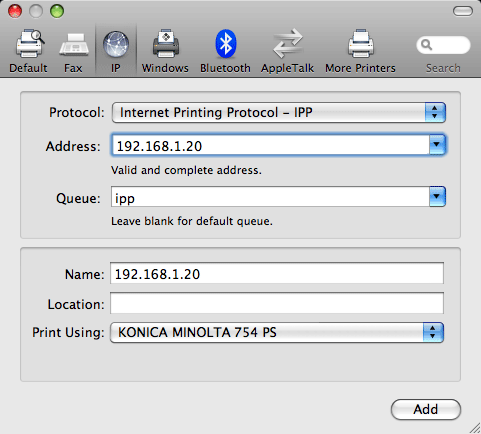Click the green zoom window button
Viewport: 481px width, 434px height.
[57, 11]
